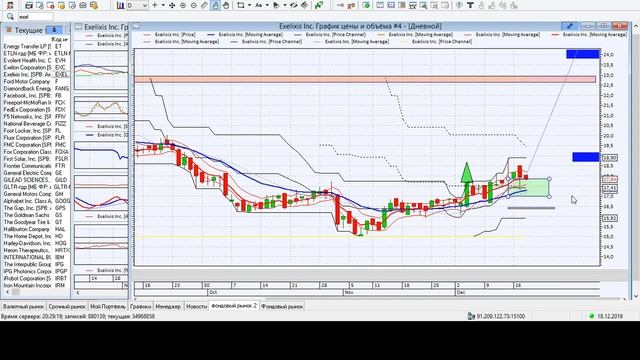Image resolution: width=640 pixels, height=360 pixels.
Task: Click the green rectangle zone on chart
Action: tap(529, 188)
